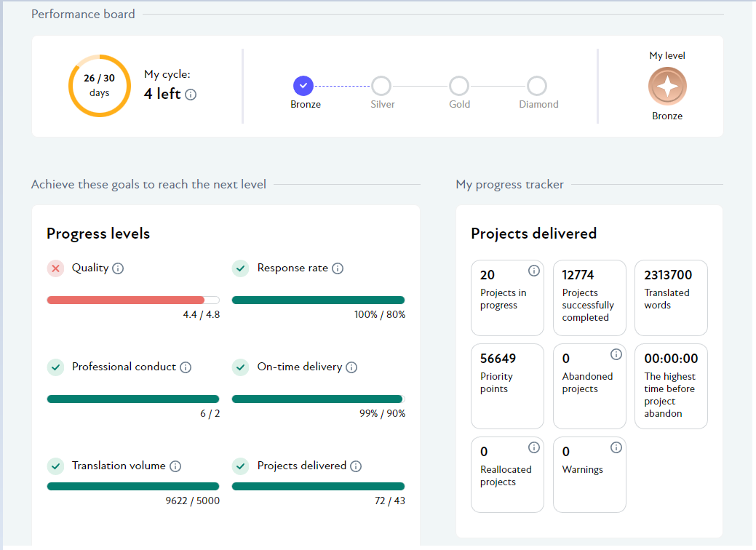Click the red Quality progress bar
756x550 pixels.
[126, 300]
